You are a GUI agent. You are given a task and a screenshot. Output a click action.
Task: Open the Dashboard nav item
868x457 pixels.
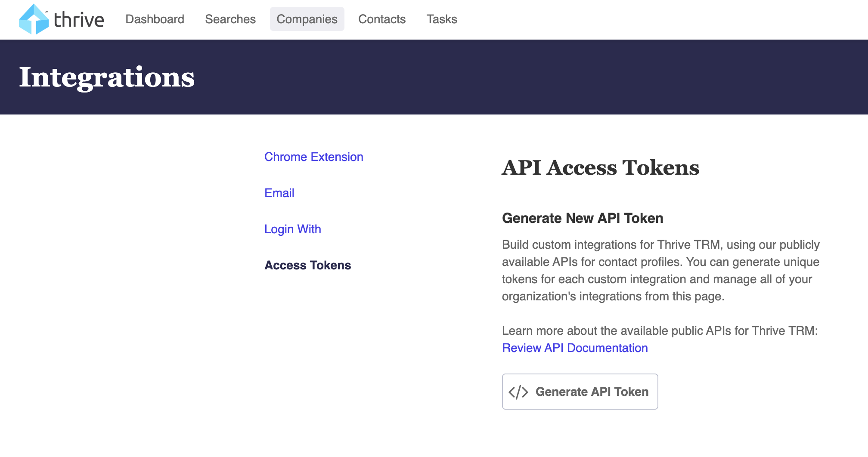click(155, 19)
